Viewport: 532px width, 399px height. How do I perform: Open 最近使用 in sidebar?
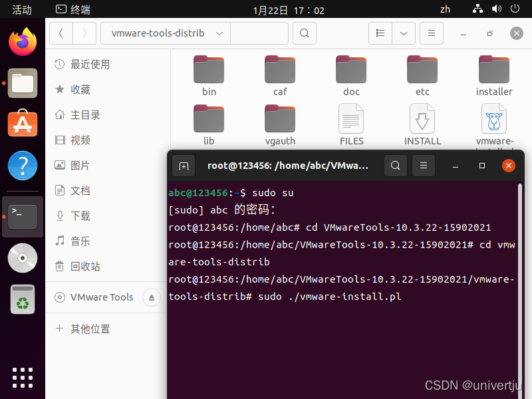point(107,64)
